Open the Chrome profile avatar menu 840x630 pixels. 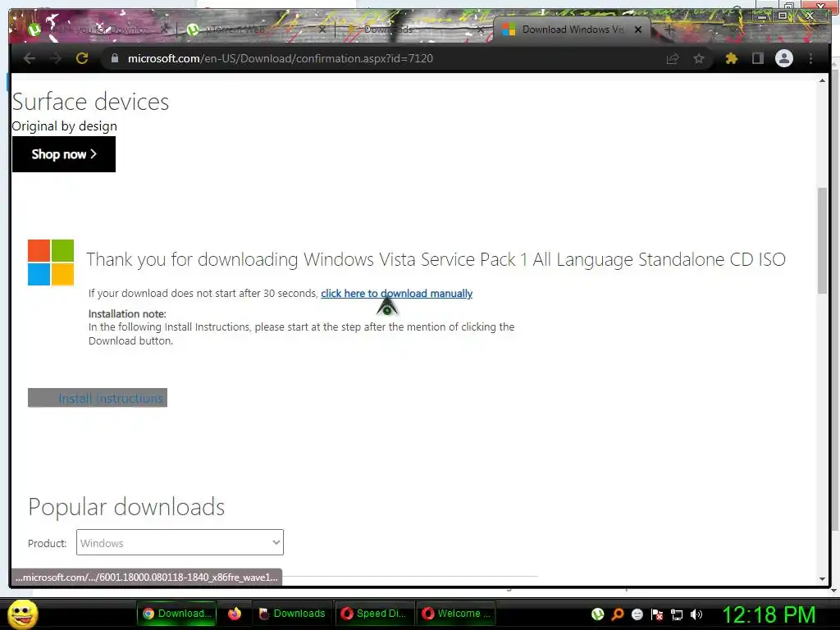point(783,58)
